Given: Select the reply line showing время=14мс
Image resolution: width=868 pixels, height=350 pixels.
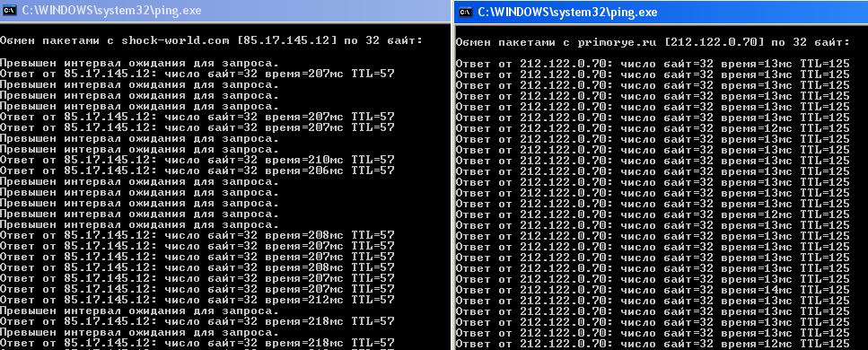Looking at the screenshot, I should [653, 290].
